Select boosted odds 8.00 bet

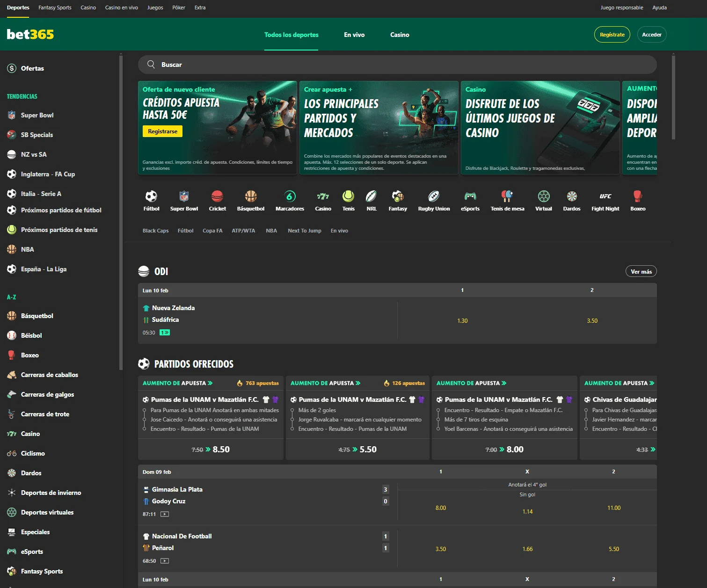point(504,449)
